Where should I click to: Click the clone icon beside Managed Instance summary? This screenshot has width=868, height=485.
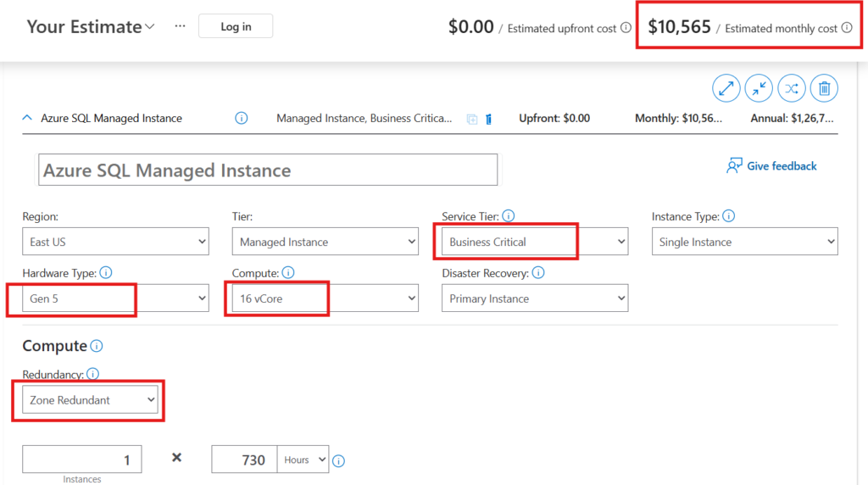(x=471, y=119)
